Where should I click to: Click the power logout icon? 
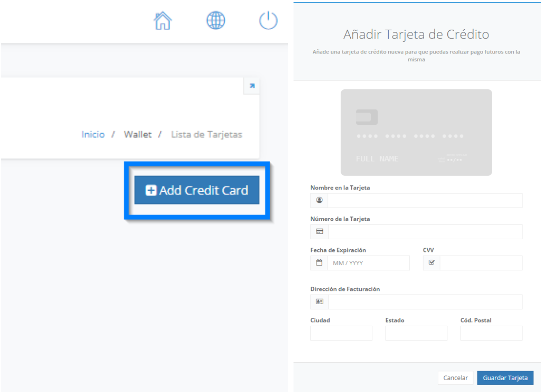pyautogui.click(x=268, y=21)
